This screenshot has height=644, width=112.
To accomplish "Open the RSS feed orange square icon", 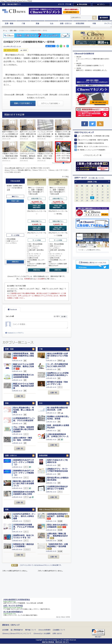I will (x=100, y=123).
